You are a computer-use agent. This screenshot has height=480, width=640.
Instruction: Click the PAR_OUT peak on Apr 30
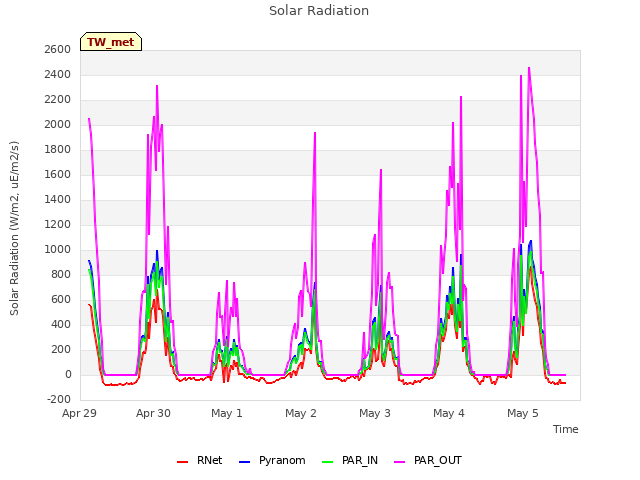coord(157,86)
